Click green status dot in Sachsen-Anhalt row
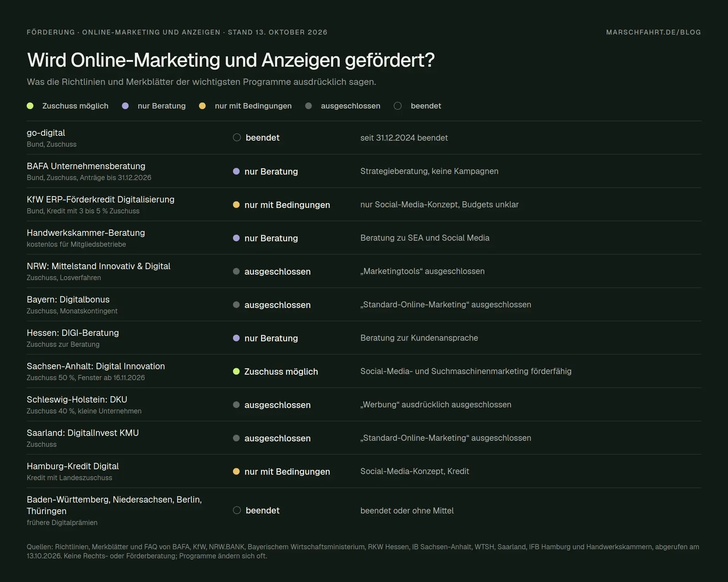The height and width of the screenshot is (582, 728). click(236, 371)
